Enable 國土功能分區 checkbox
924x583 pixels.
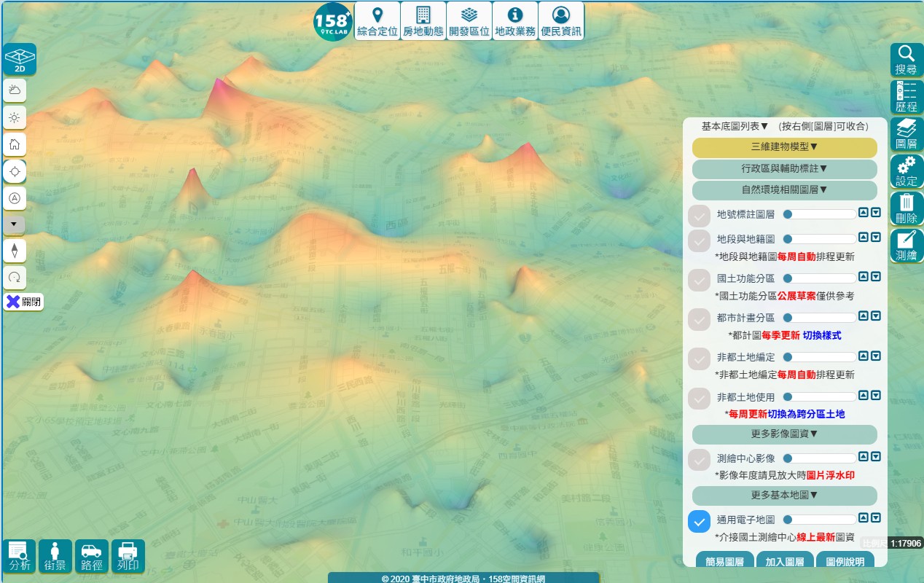[x=699, y=280]
